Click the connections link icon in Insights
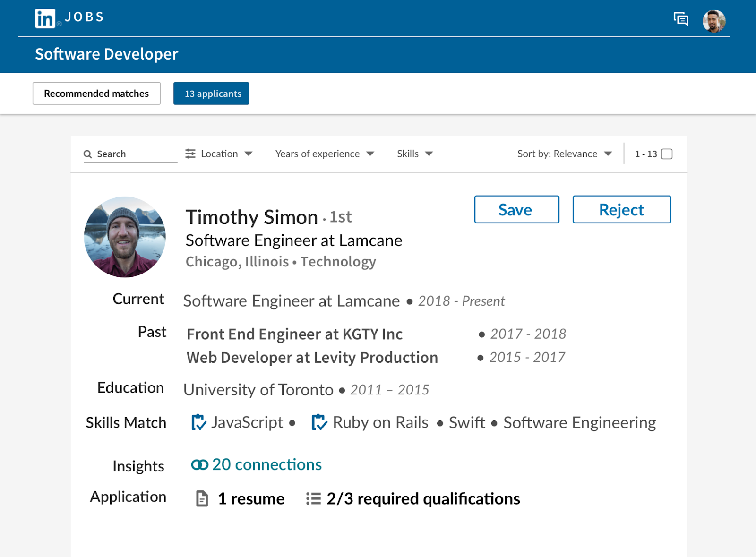The width and height of the screenshot is (756, 557). click(x=199, y=465)
